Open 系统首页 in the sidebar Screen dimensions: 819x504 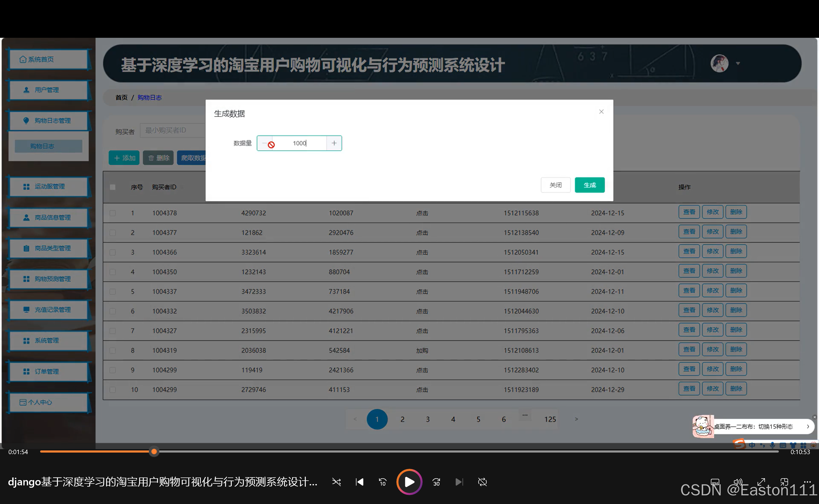pos(49,59)
